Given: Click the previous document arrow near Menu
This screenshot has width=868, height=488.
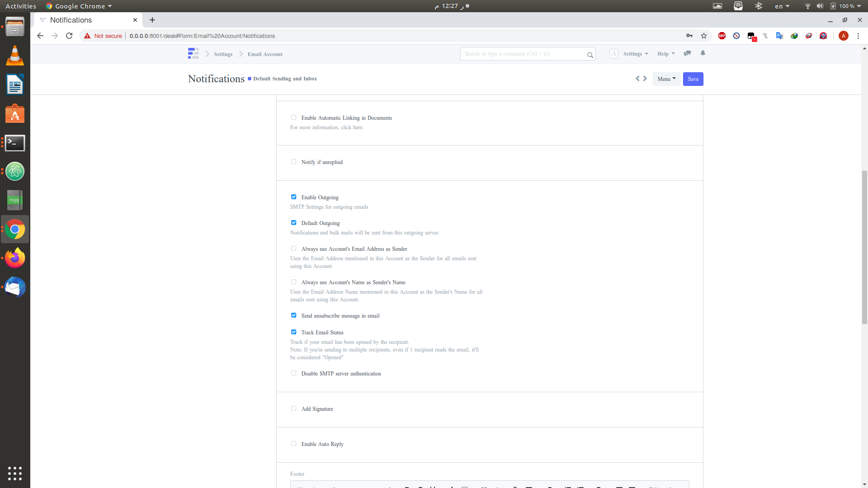Looking at the screenshot, I should point(637,78).
